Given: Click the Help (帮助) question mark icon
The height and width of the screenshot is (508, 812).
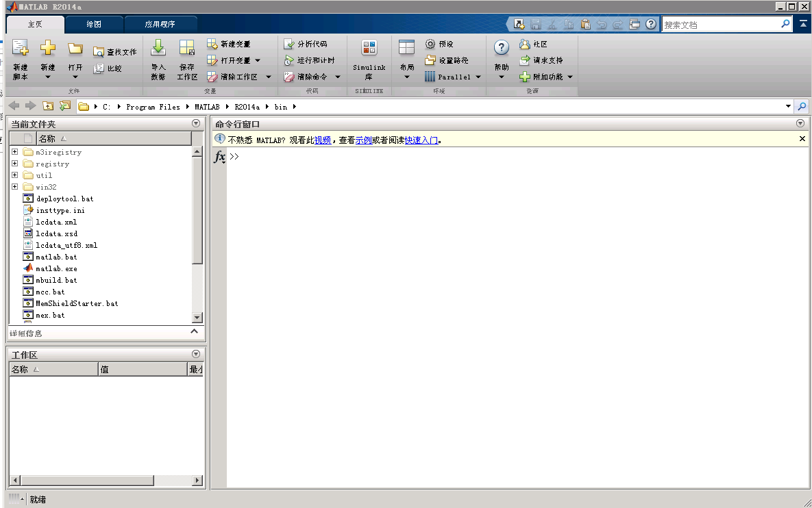Looking at the screenshot, I should tap(502, 48).
